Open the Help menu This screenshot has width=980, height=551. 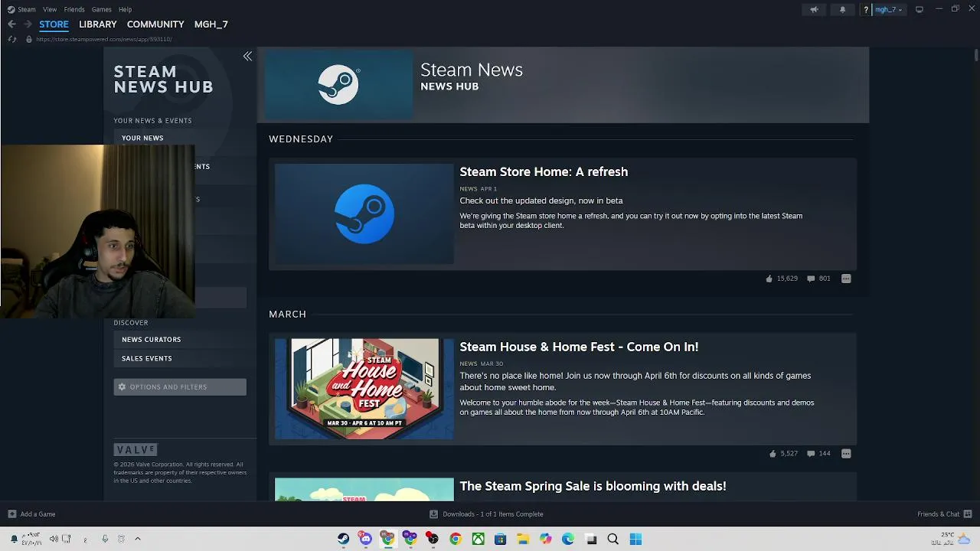[125, 9]
